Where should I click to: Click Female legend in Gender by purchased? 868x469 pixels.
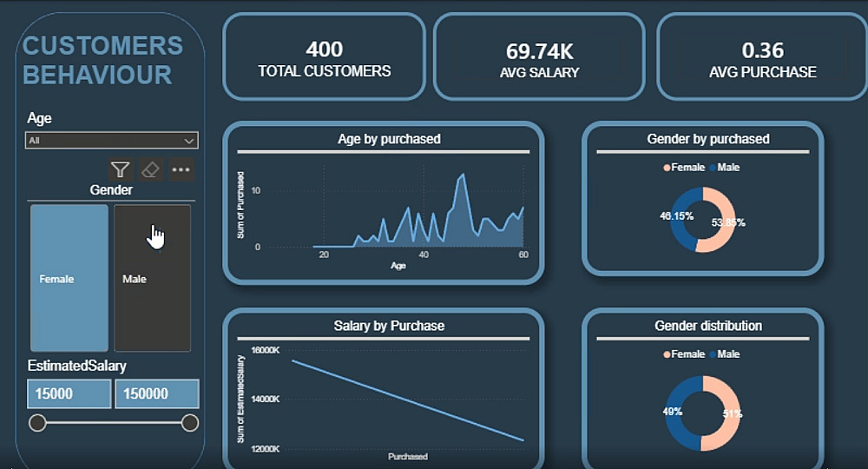684,168
